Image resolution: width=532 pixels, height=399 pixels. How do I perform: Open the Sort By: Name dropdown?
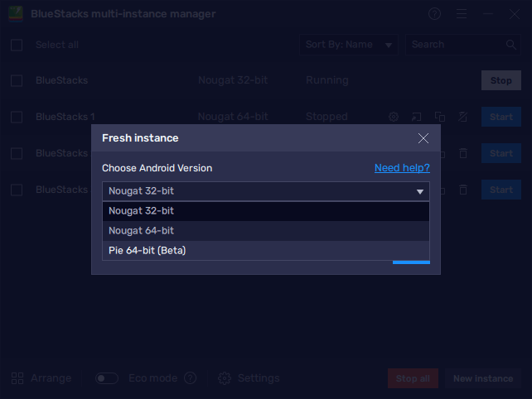point(349,45)
